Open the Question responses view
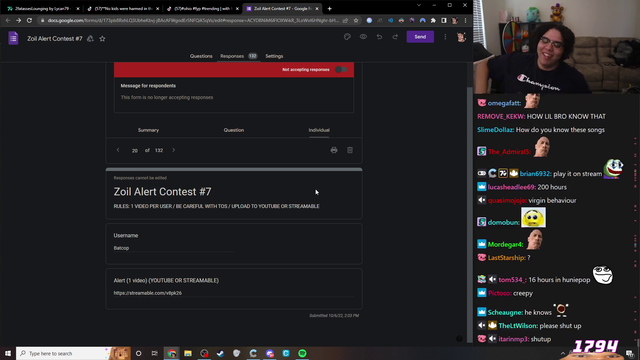This screenshot has width=640, height=360. 233,130
